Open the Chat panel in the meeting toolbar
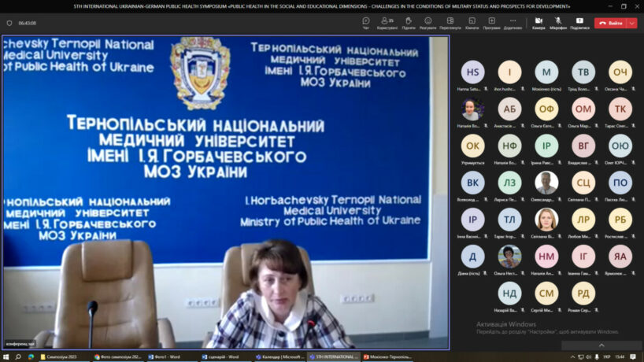This screenshot has width=644, height=362. coord(366,22)
